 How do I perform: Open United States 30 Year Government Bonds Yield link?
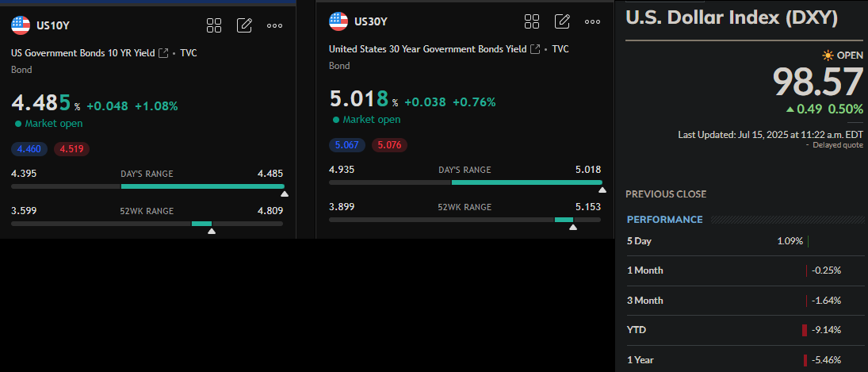[x=428, y=49]
